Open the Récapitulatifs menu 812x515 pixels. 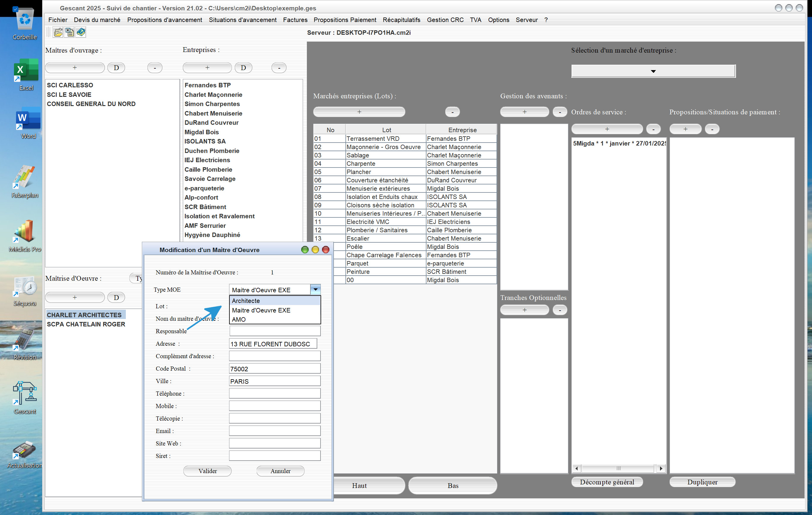(401, 20)
